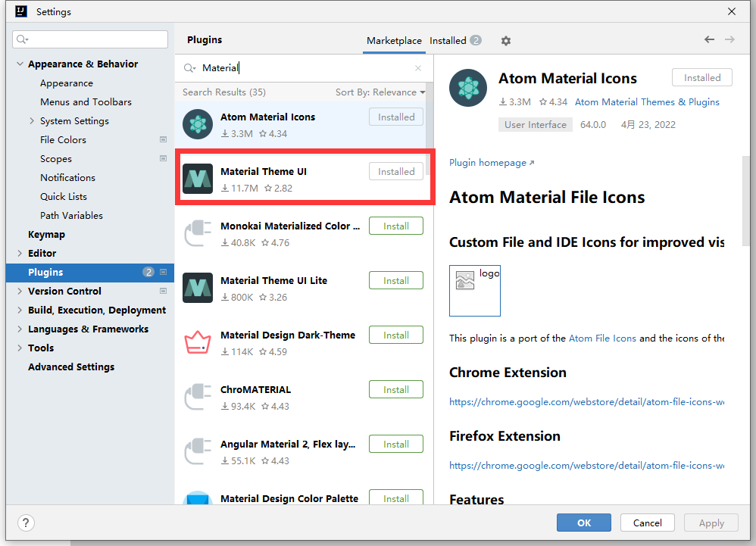The image size is (756, 546).
Task: Open the Firefox Extension webstore URL
Action: coord(586,466)
